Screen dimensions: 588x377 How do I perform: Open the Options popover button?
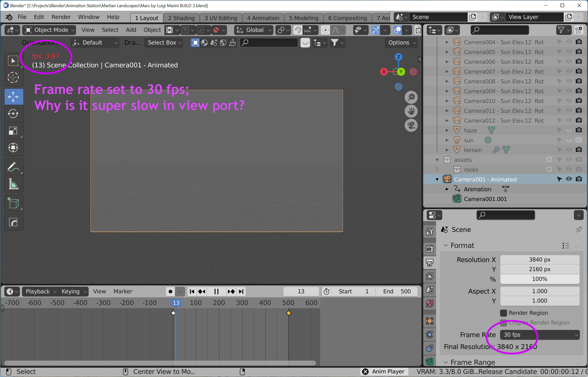pos(401,43)
